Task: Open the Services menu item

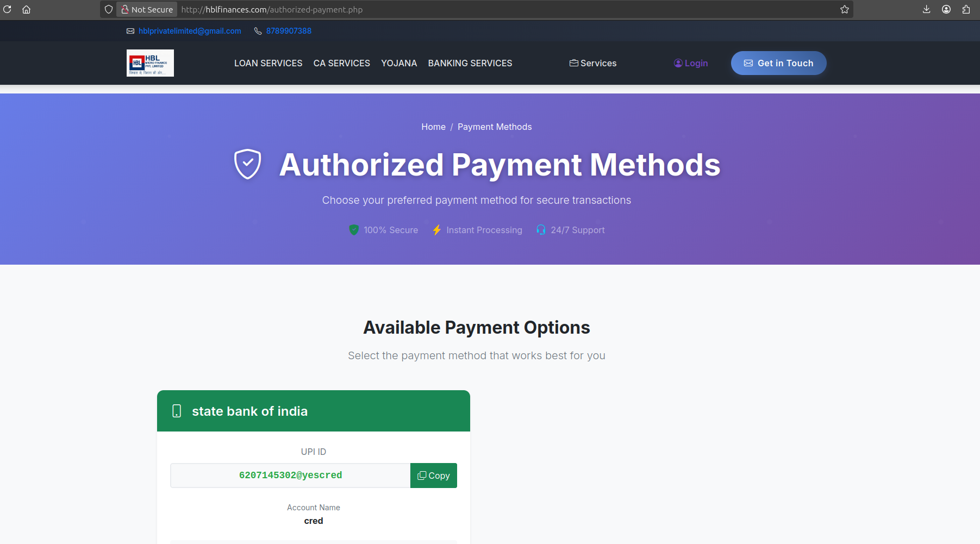Action: [592, 63]
